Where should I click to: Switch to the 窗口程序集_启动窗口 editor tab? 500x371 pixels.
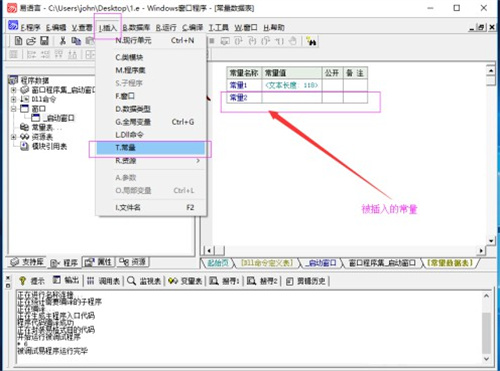(382, 263)
